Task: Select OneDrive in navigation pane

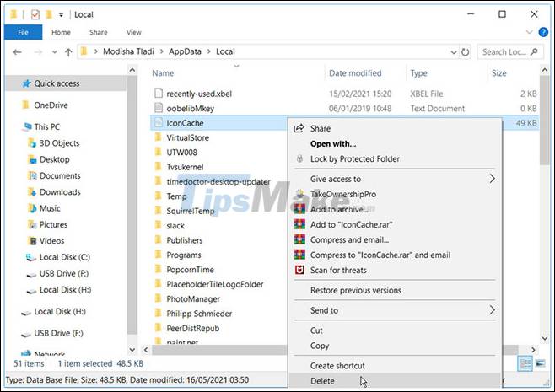Action: click(x=51, y=105)
